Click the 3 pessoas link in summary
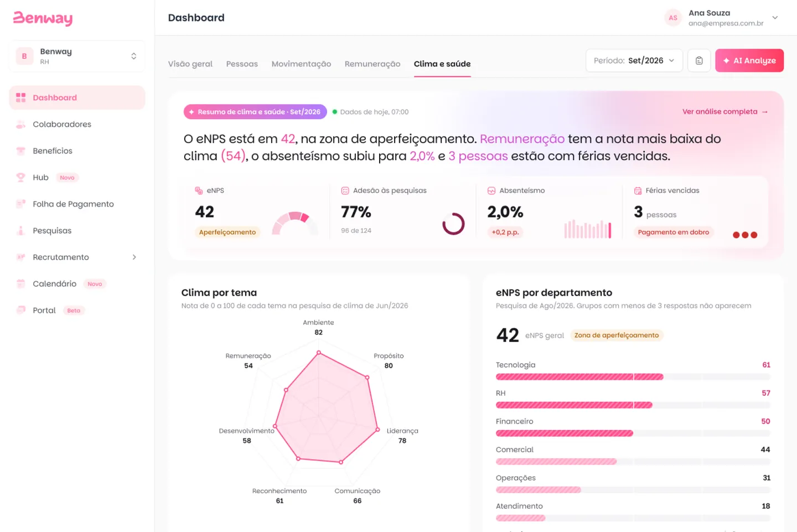 pos(478,156)
